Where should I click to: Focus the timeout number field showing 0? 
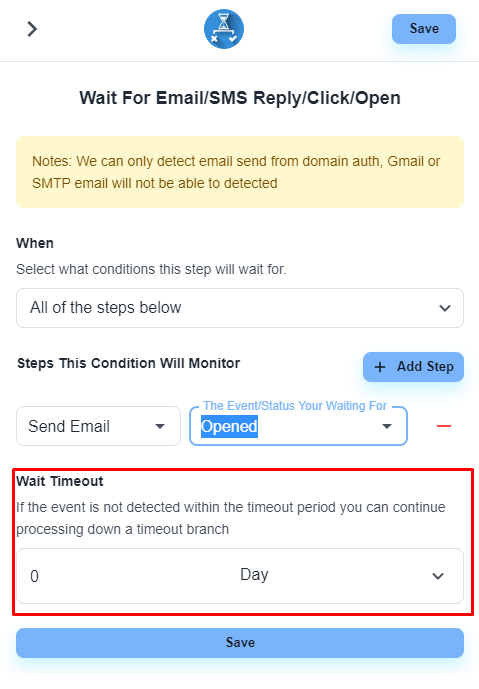tap(123, 576)
